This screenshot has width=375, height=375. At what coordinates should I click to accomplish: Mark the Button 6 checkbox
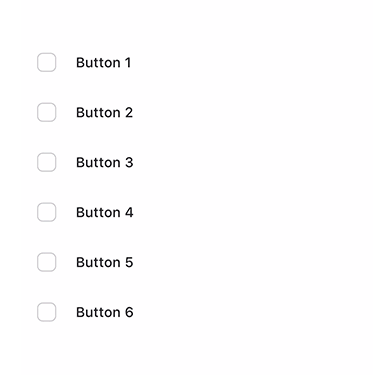pyautogui.click(x=46, y=312)
